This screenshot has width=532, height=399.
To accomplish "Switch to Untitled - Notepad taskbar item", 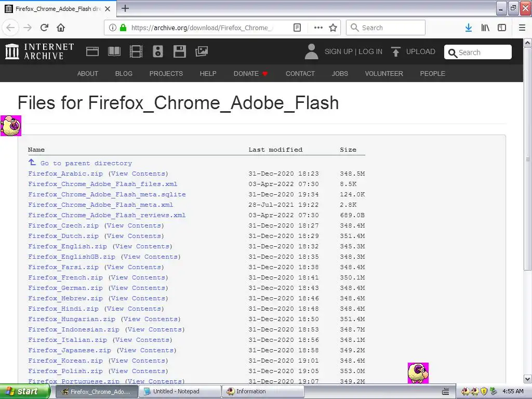I will pos(179,392).
